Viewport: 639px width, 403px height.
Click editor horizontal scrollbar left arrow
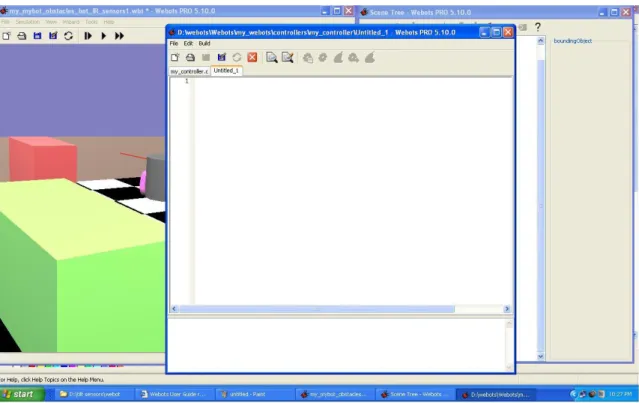pos(174,309)
